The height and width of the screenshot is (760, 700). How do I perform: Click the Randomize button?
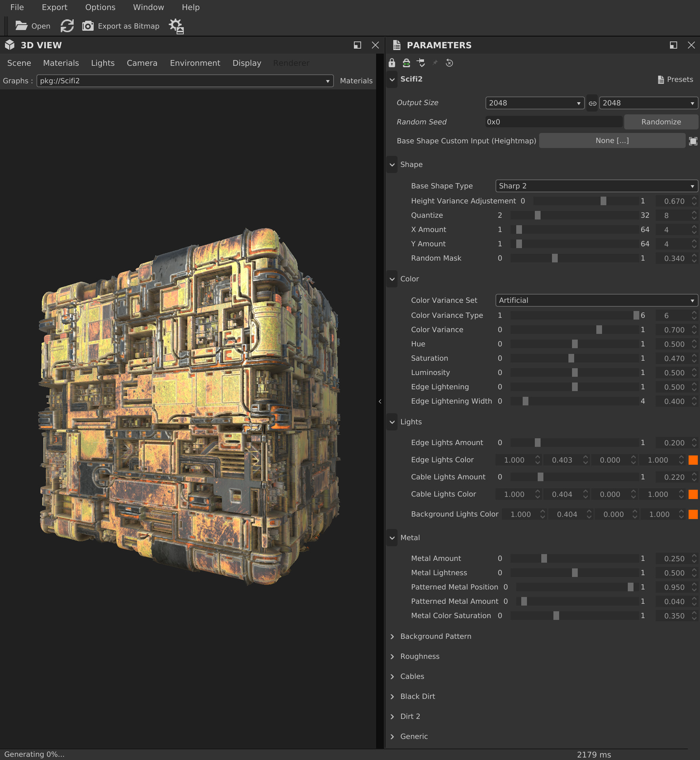coord(661,122)
